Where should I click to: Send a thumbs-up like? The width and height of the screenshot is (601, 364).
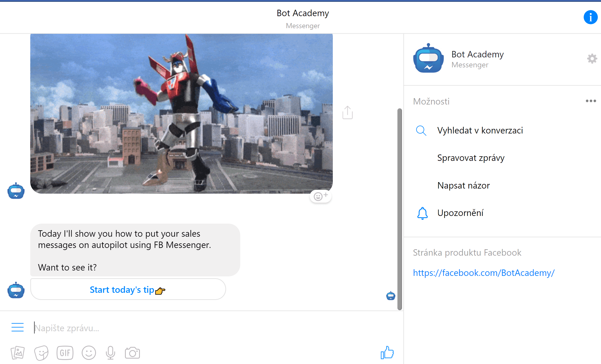tap(387, 353)
